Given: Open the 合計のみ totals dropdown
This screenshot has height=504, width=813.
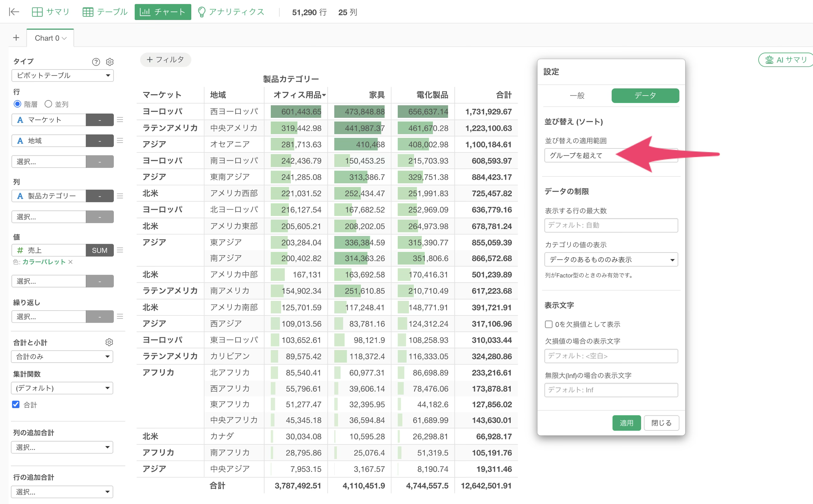Looking at the screenshot, I should click(x=62, y=356).
